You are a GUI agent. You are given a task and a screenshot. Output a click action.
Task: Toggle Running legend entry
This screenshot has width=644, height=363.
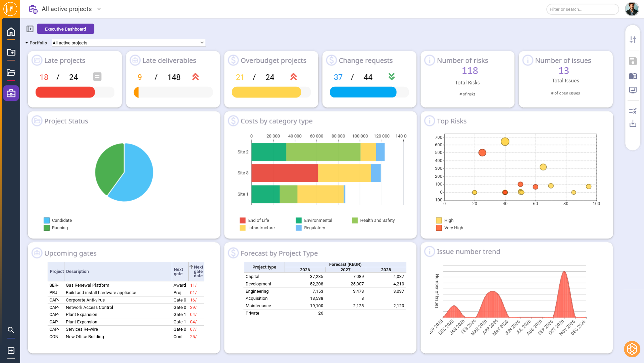pyautogui.click(x=56, y=228)
